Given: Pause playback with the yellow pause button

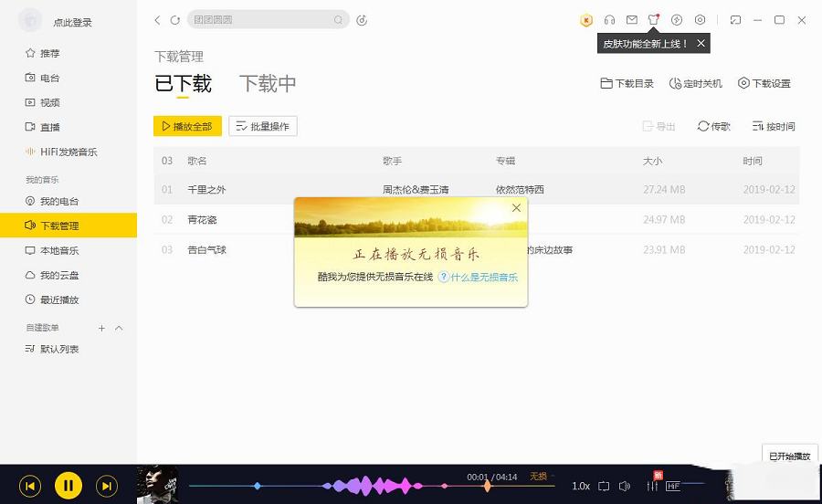Looking at the screenshot, I should point(68,486).
